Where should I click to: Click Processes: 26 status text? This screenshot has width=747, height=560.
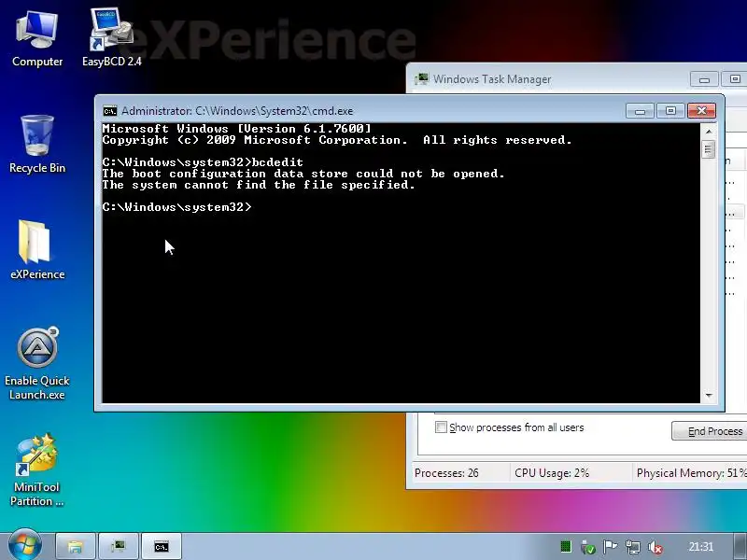446,473
